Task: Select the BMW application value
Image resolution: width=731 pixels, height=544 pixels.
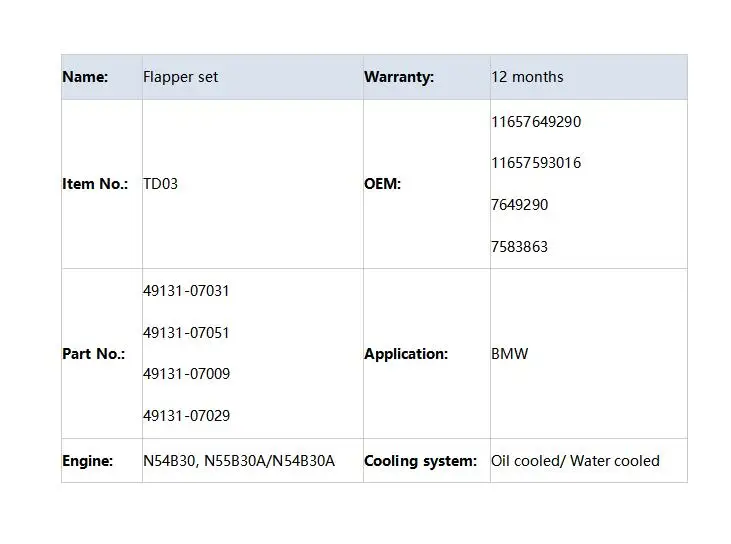Action: [x=510, y=354]
